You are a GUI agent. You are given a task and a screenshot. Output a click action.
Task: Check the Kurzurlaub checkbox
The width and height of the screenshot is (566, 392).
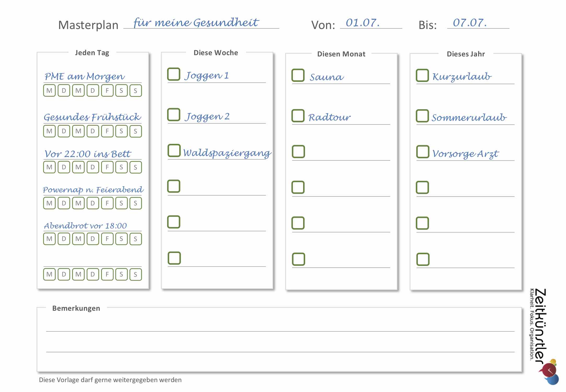click(x=423, y=75)
